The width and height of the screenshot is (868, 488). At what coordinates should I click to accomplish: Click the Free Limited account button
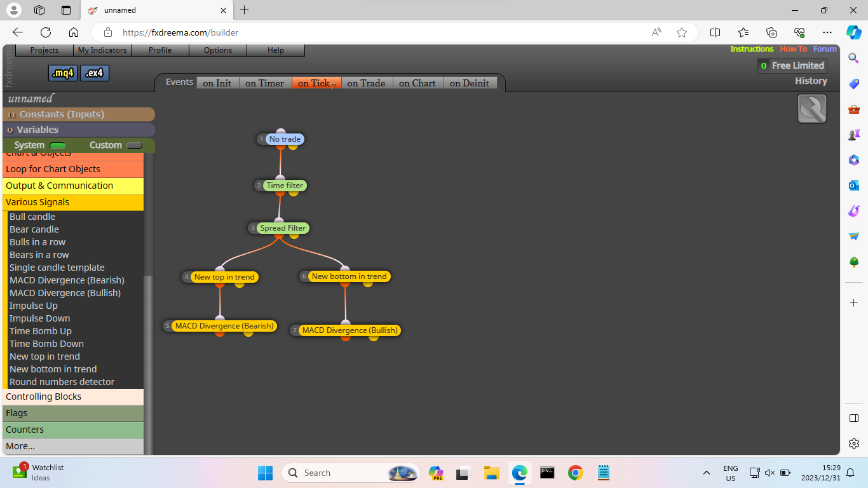[x=792, y=65]
